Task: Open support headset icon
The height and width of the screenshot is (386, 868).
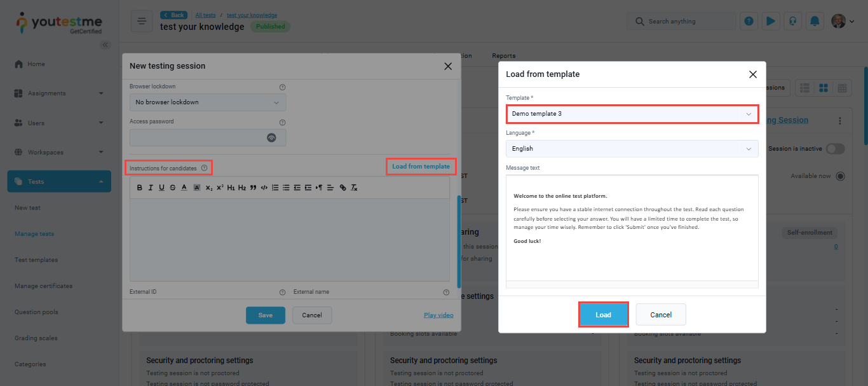Action: [x=792, y=21]
